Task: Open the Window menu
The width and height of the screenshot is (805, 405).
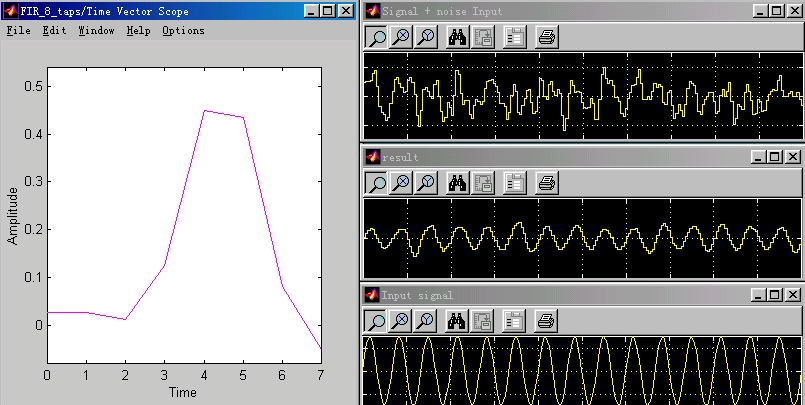Action: [x=96, y=30]
